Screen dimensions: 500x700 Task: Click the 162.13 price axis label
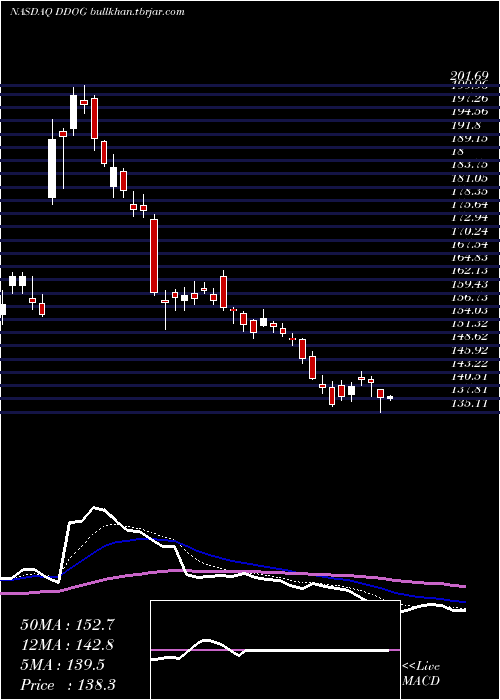pos(469,271)
